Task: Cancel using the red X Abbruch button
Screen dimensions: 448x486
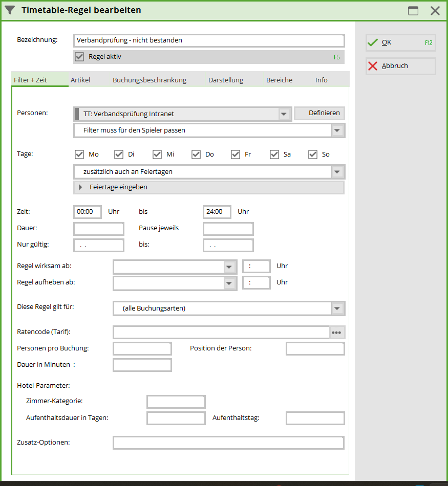Action: (x=400, y=66)
